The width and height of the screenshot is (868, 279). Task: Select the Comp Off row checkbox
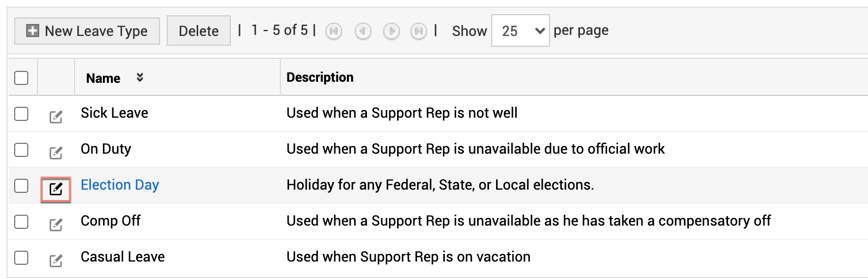(x=21, y=222)
